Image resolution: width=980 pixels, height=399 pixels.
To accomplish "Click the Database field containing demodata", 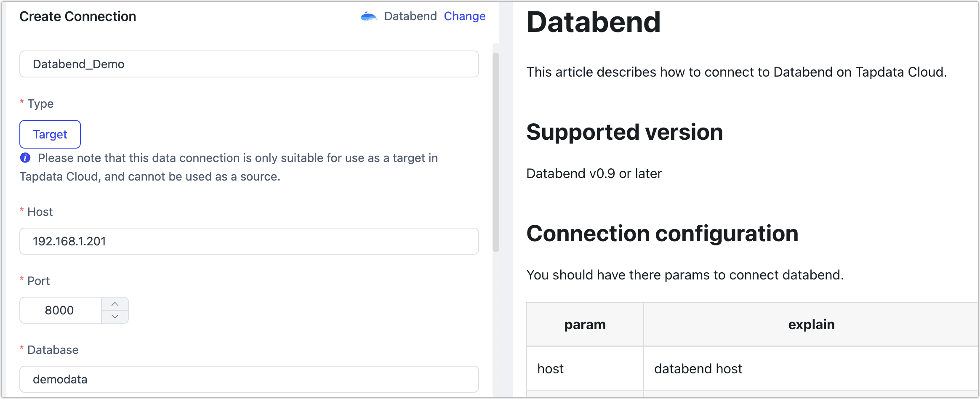I will coord(249,379).
